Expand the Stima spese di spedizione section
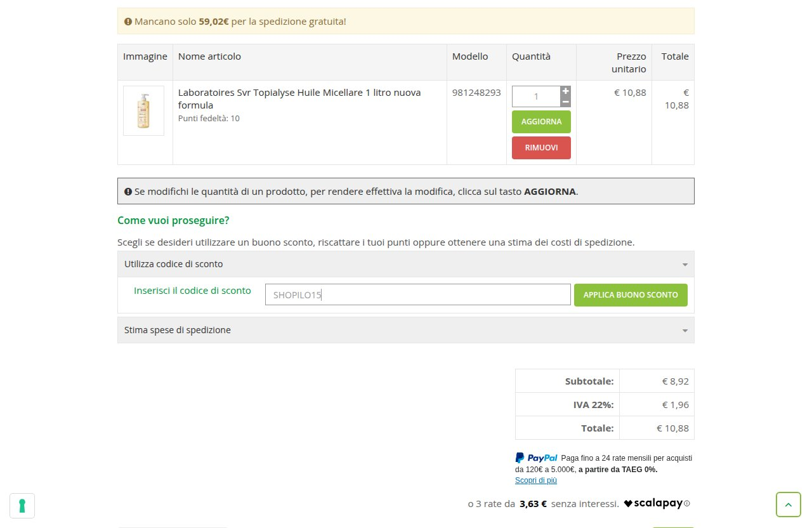 (406, 330)
